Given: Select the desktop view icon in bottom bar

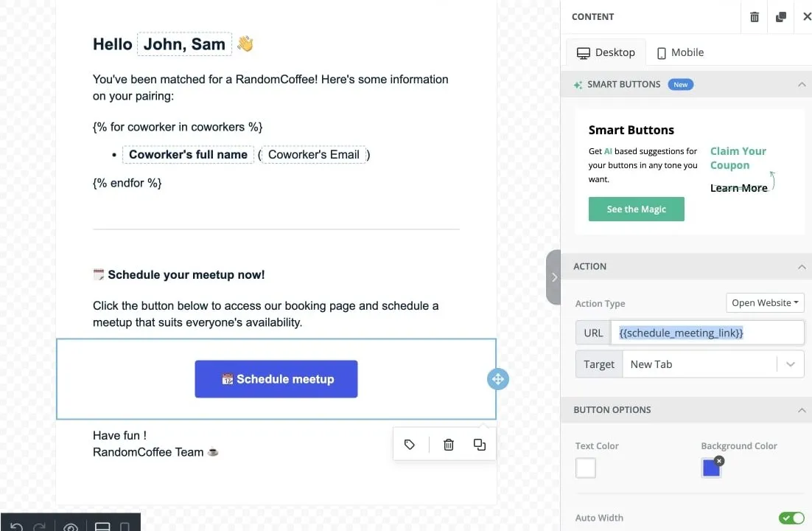Looking at the screenshot, I should point(102,527).
